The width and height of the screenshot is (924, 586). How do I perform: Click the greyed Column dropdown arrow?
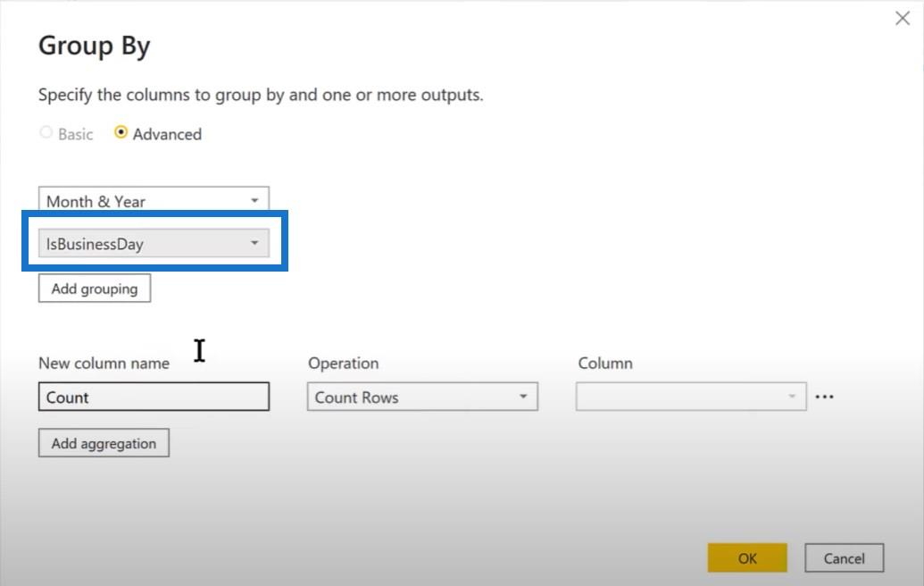point(792,396)
